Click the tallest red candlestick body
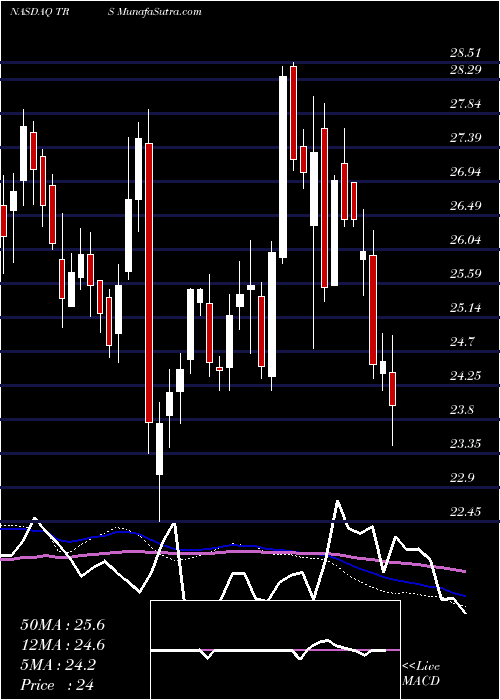The image size is (500, 700). [149, 283]
